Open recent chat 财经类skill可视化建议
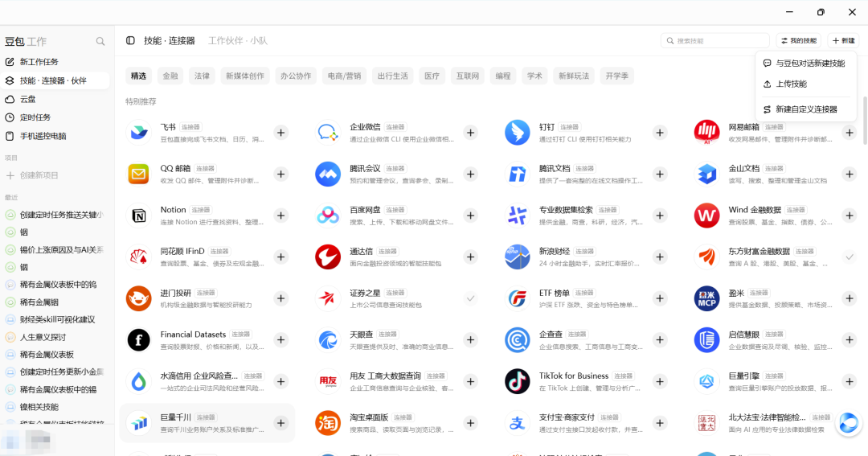Viewport: 868px width, 456px height. 55,320
